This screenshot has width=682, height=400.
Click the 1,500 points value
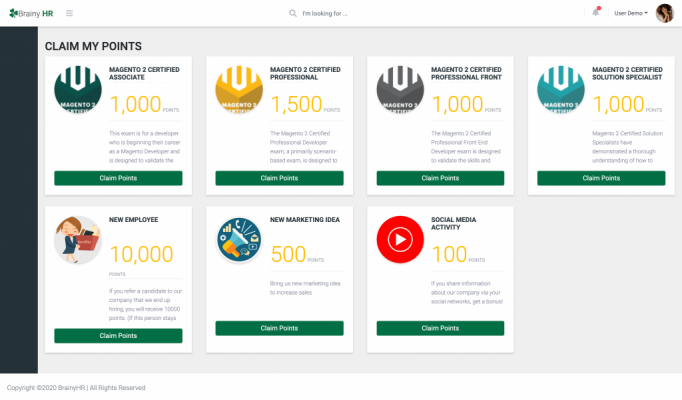tap(296, 104)
